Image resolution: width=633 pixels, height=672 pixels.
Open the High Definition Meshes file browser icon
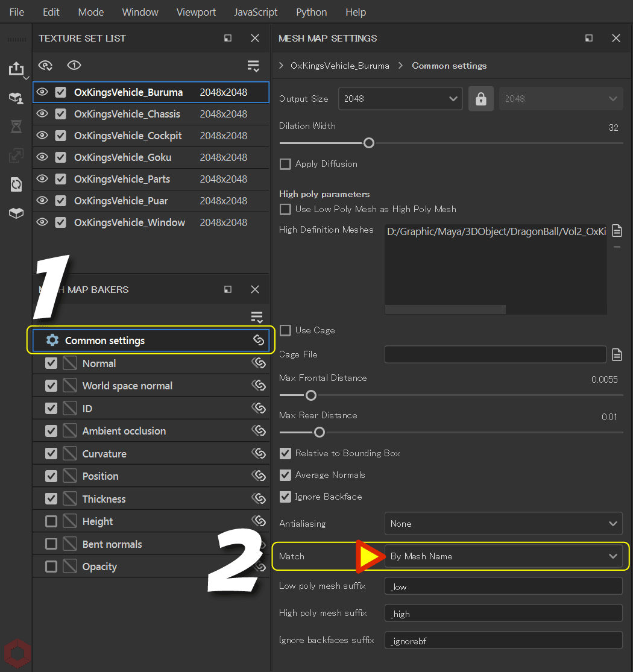(617, 230)
